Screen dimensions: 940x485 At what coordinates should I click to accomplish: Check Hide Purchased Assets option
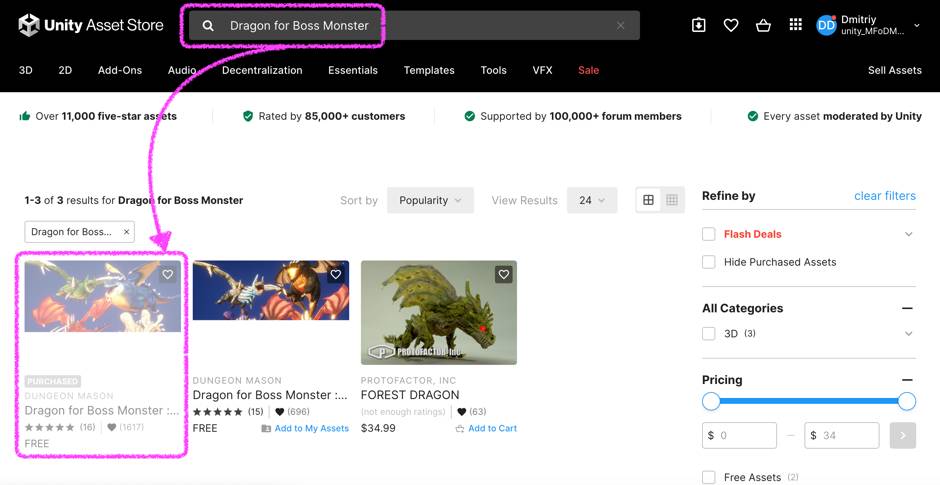(x=708, y=262)
